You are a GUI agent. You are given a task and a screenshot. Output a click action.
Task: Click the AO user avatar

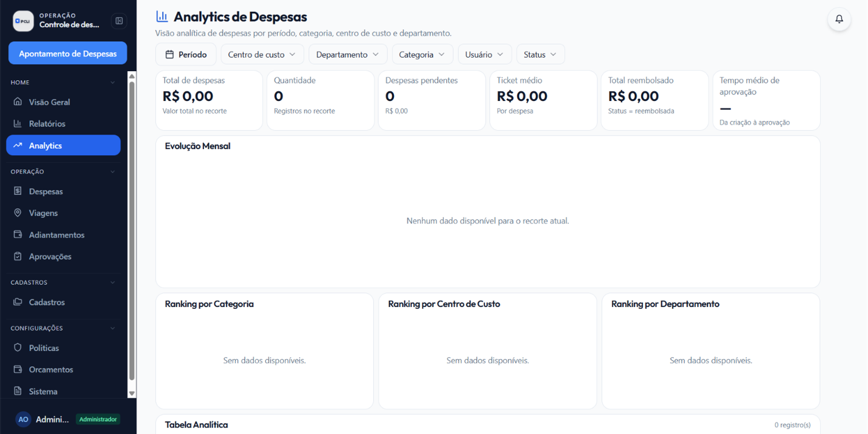pos(23,419)
